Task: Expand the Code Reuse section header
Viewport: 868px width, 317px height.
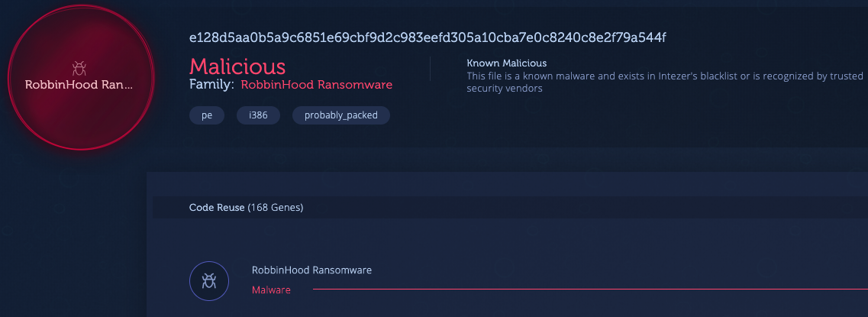Action: point(246,207)
